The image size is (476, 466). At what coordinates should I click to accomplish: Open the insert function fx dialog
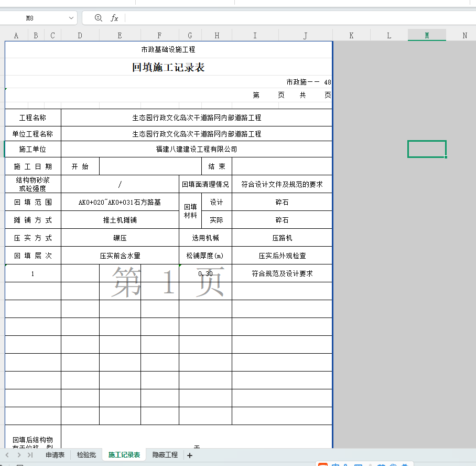pyautogui.click(x=114, y=18)
